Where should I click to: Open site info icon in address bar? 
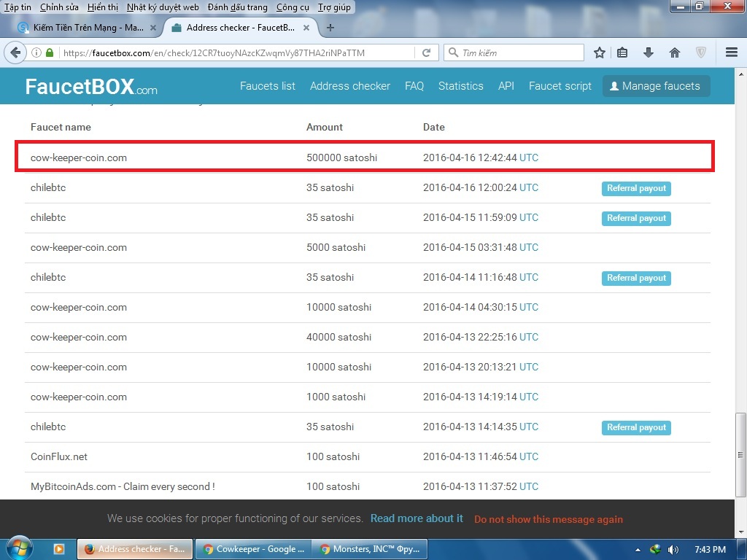click(x=36, y=52)
